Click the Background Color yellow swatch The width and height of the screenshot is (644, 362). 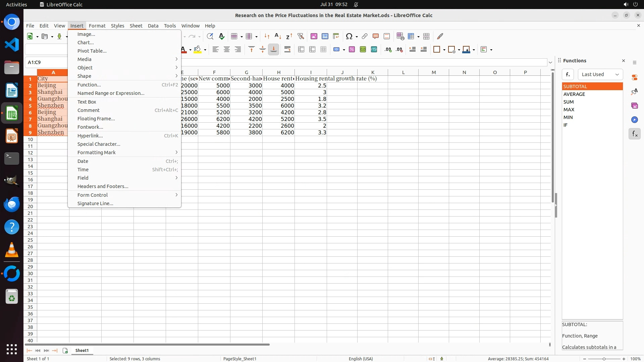tap(198, 50)
